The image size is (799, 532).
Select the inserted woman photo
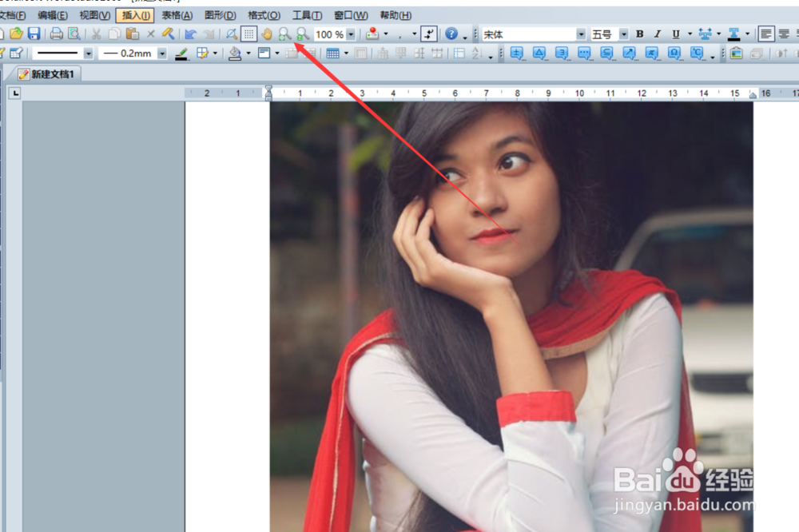511,316
